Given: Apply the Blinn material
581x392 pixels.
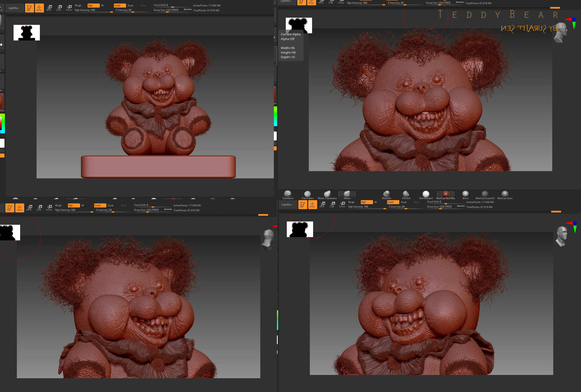Looking at the screenshot, I should pos(465,195).
